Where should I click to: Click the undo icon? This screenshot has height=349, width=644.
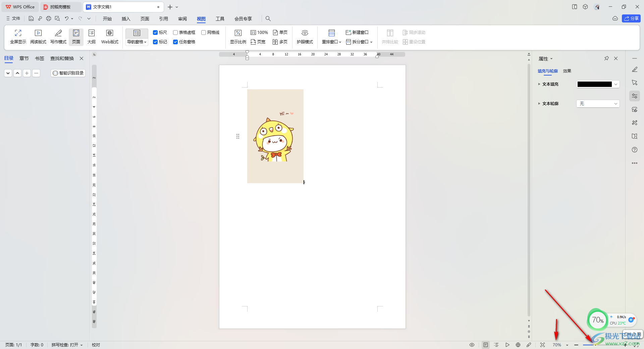point(66,18)
